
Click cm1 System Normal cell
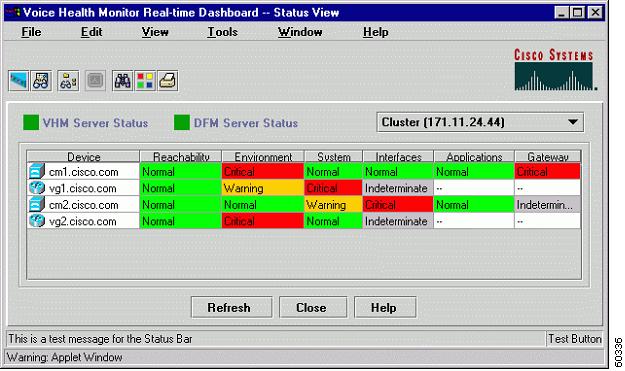[x=333, y=171]
